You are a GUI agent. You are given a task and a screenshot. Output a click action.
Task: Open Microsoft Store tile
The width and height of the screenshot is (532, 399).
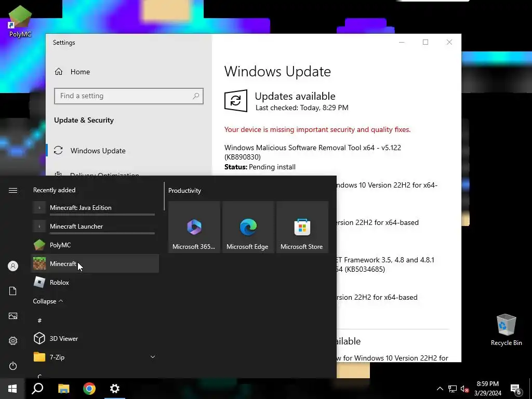[x=302, y=227]
